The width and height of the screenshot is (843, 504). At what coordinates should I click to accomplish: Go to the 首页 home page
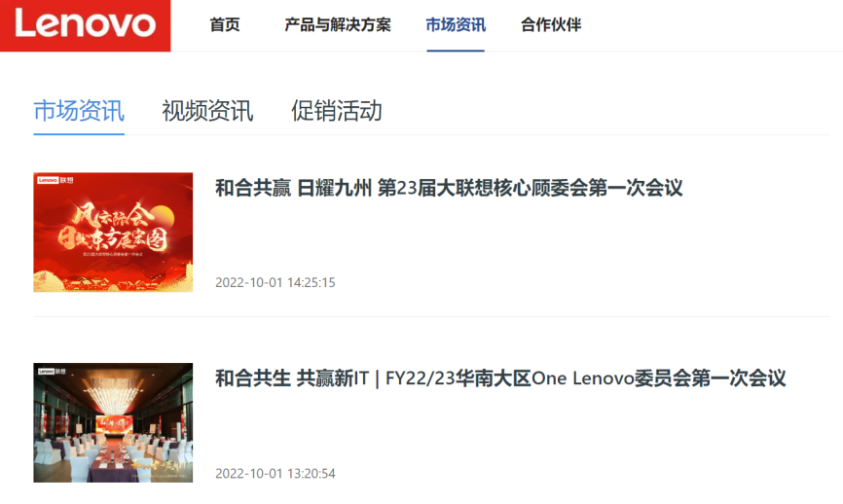[225, 24]
